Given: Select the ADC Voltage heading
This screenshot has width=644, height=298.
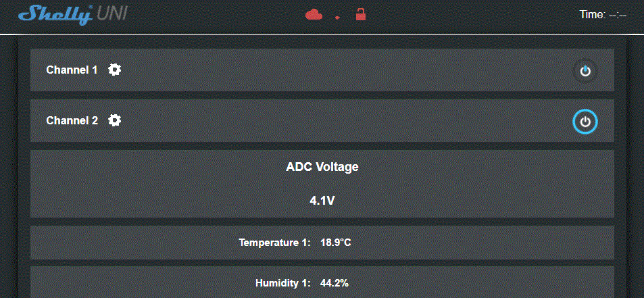Looking at the screenshot, I should [x=322, y=167].
